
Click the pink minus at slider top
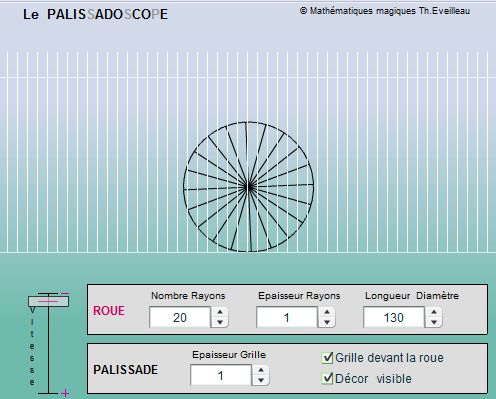coord(65,294)
